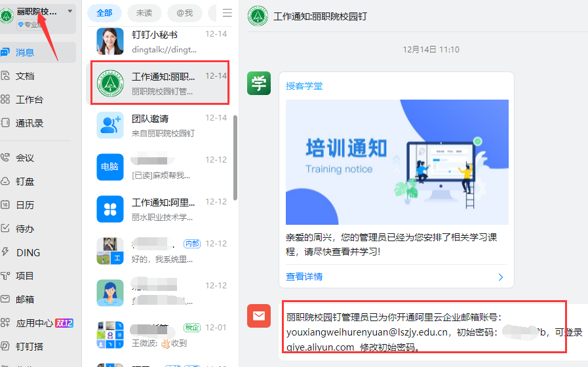Click the 内部 tag label
The height and width of the screenshot is (367, 588).
point(192,244)
